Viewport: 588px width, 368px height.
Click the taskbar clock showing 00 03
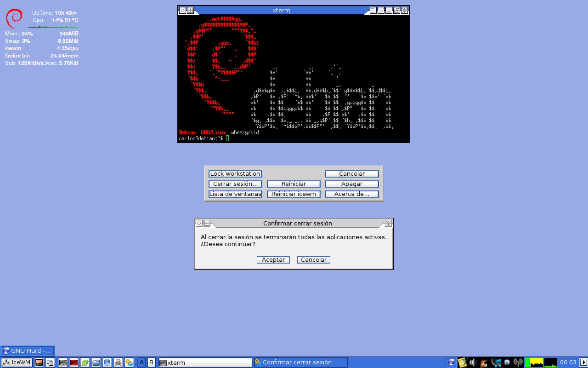point(568,362)
